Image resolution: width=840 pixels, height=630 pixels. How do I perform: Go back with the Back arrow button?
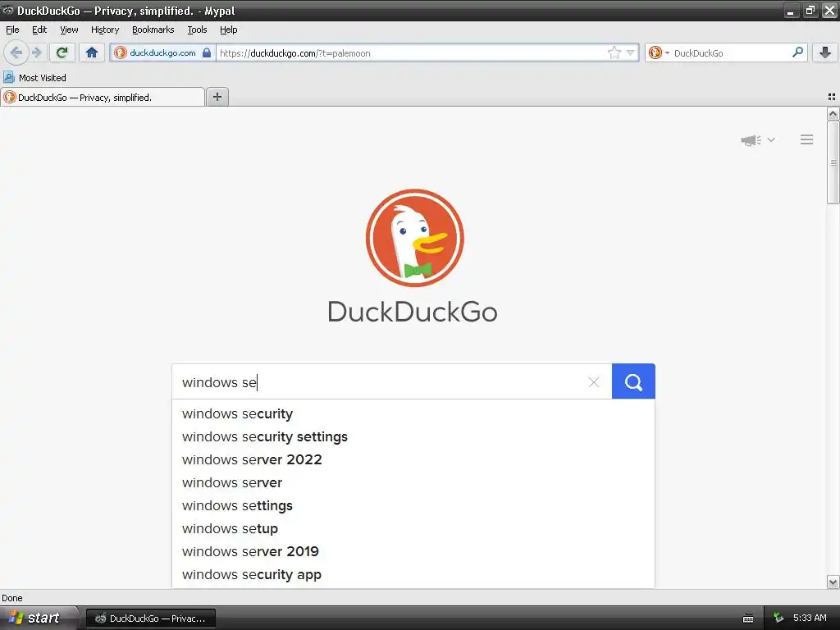pyautogui.click(x=16, y=52)
